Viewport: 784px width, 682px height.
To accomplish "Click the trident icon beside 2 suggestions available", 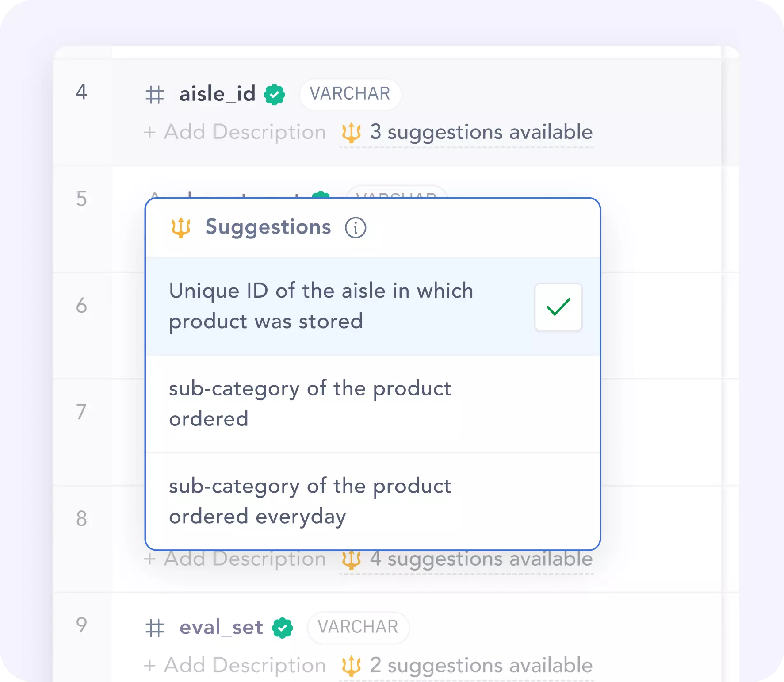I will tap(352, 666).
